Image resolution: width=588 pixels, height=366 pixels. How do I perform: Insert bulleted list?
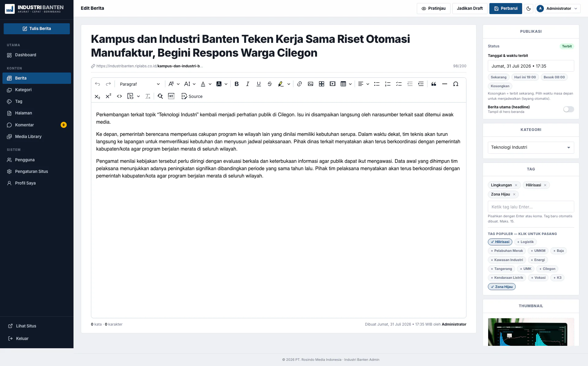377,84
